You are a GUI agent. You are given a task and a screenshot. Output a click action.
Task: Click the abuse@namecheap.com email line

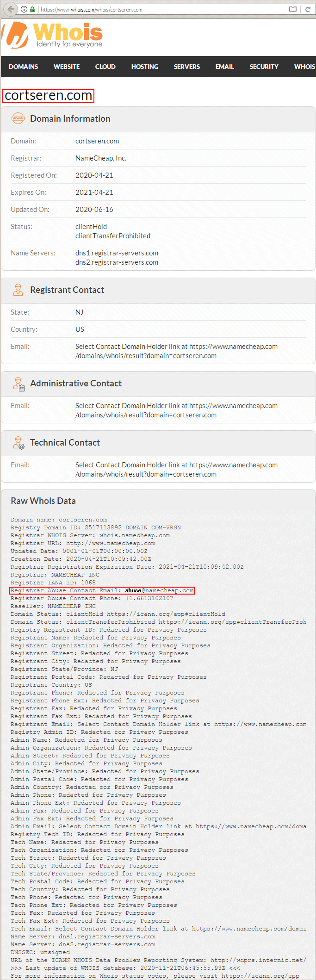(x=102, y=590)
